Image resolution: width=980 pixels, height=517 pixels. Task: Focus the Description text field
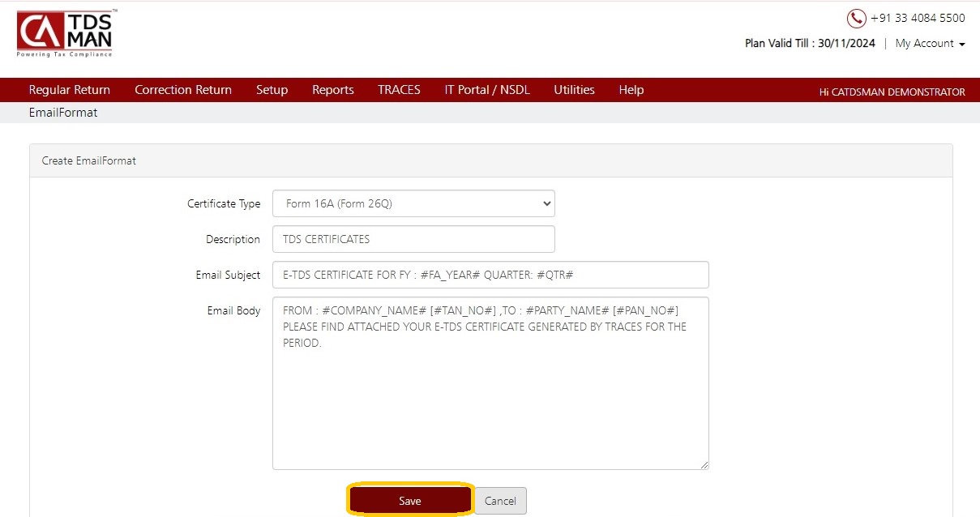pyautogui.click(x=413, y=239)
